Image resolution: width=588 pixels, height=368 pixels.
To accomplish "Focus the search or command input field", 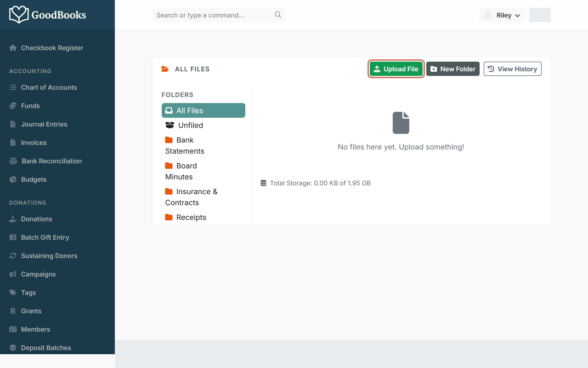I will tap(219, 15).
